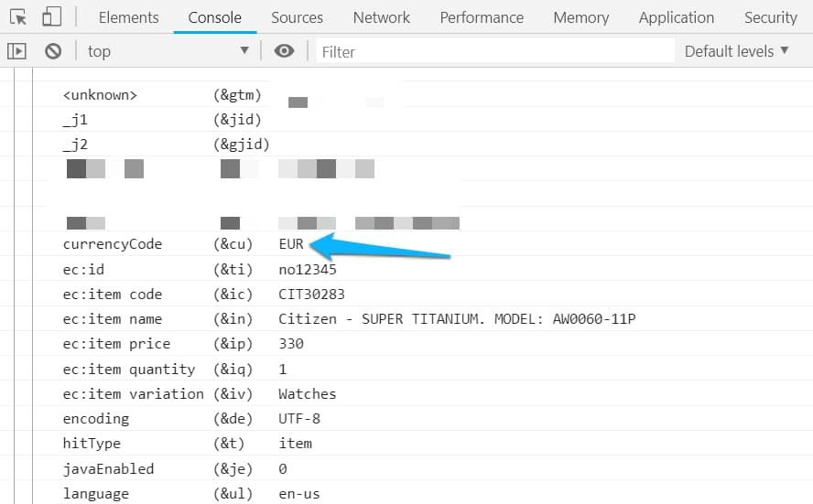Image resolution: width=813 pixels, height=504 pixels.
Task: Click the hitType value item
Action: coord(295,444)
